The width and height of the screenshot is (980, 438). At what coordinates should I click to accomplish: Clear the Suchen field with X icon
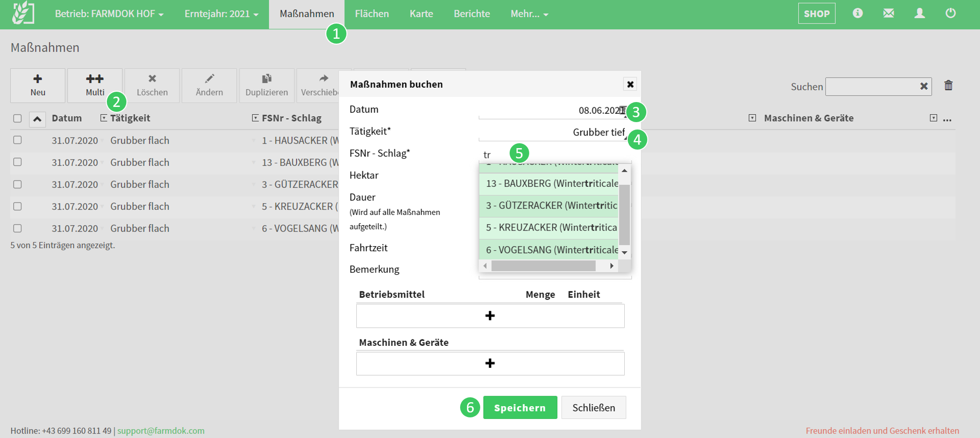[924, 86]
